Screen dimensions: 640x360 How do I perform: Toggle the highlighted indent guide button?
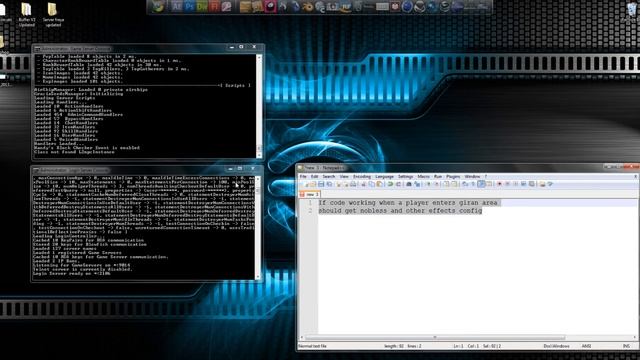click(x=481, y=184)
